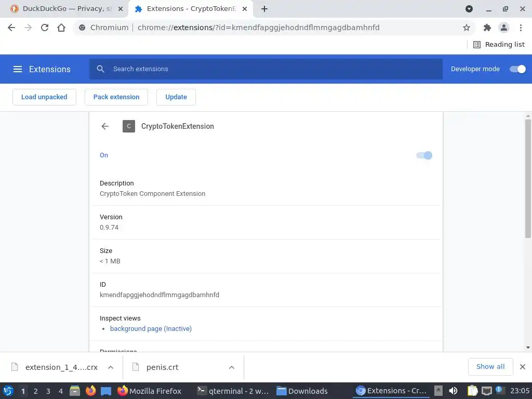
Task: Click the address bar URL
Action: point(259,28)
